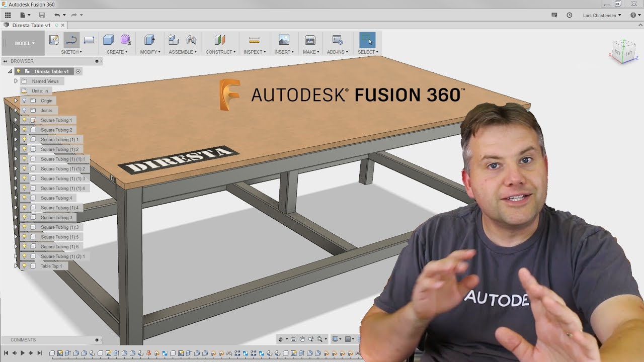644x362 pixels.
Task: Click the New Component assemble icon
Action: coord(174,40)
